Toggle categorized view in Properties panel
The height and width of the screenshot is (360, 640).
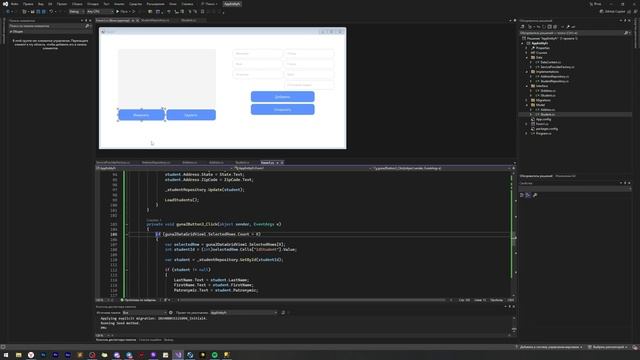(522, 195)
